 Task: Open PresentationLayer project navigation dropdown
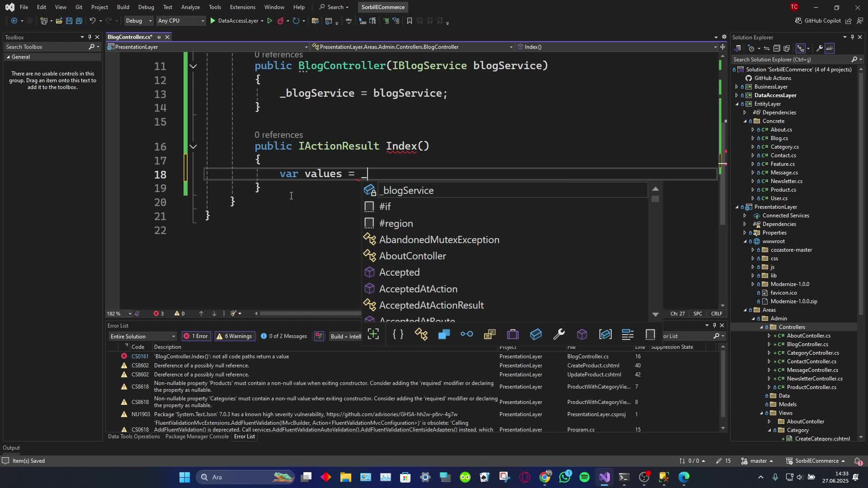pyautogui.click(x=208, y=47)
